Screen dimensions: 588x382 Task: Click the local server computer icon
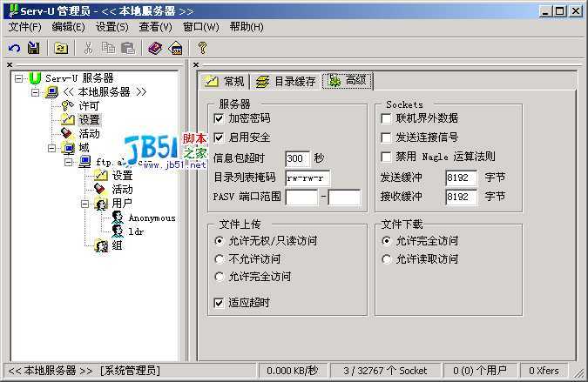point(51,92)
